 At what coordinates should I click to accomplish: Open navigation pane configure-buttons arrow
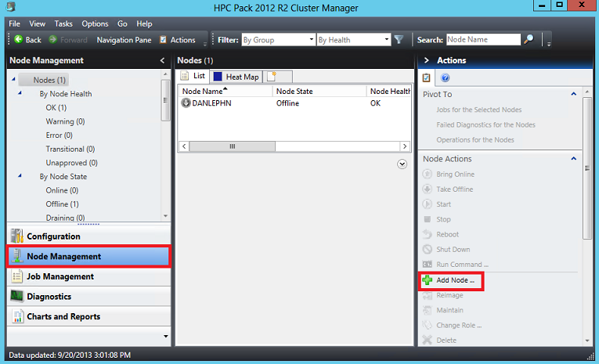(x=166, y=337)
